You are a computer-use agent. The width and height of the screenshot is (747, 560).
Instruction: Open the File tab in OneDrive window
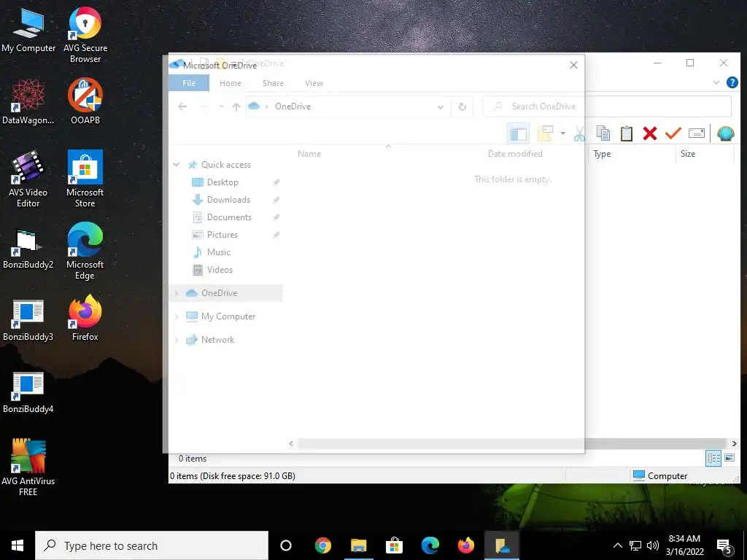click(189, 83)
